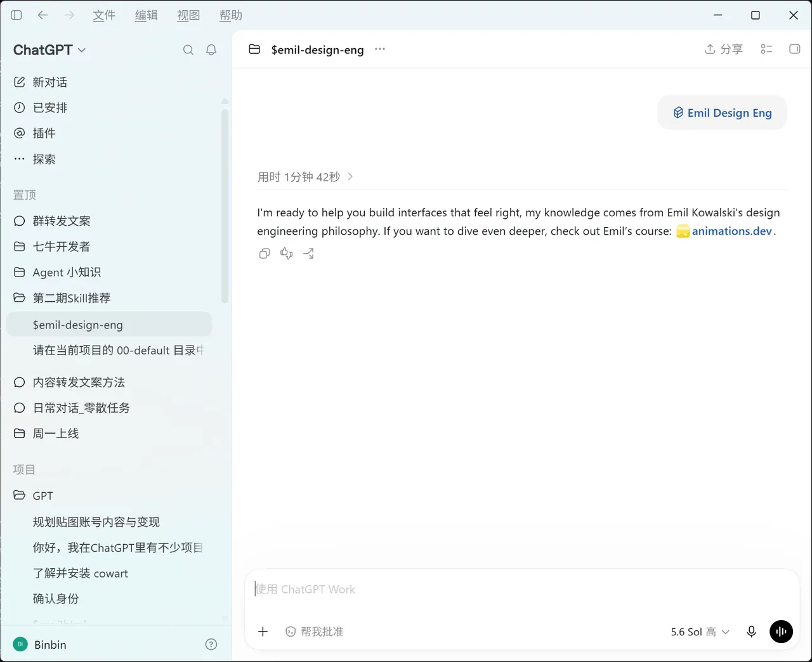Open the task list icon in header

tap(766, 49)
